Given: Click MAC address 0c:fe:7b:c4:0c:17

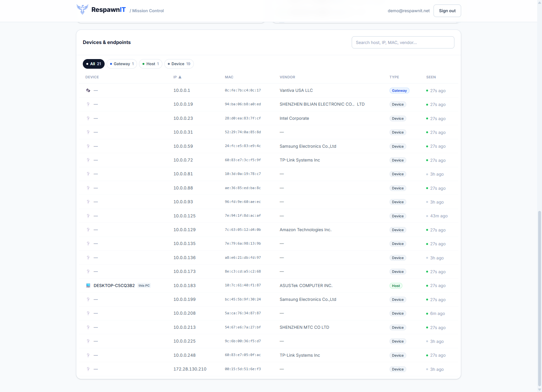Looking at the screenshot, I should click(x=243, y=91).
